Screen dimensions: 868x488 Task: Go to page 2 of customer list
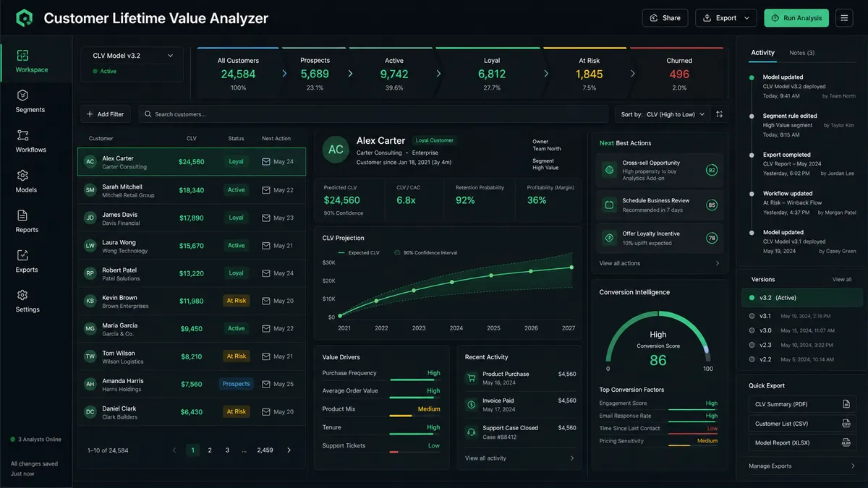tap(210, 450)
